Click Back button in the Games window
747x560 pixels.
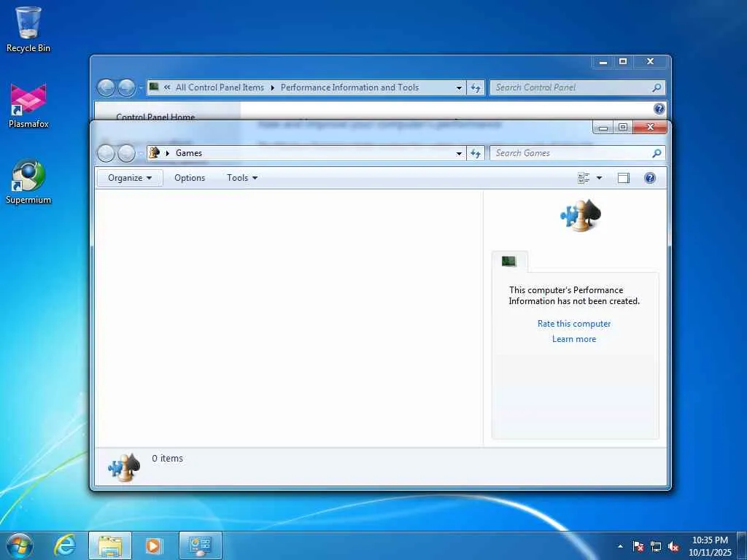click(x=107, y=153)
